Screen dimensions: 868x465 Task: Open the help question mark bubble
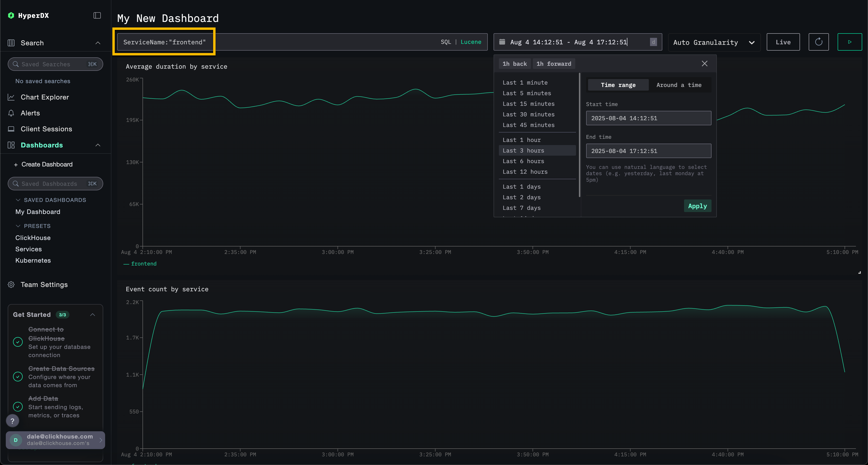[x=13, y=421]
